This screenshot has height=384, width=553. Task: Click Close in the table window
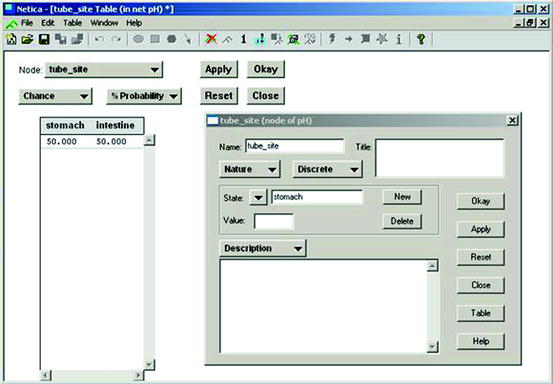pyautogui.click(x=266, y=96)
